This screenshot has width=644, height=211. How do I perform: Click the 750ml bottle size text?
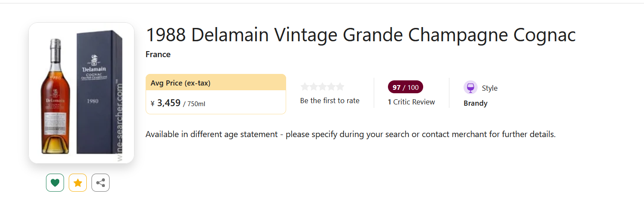(x=196, y=104)
